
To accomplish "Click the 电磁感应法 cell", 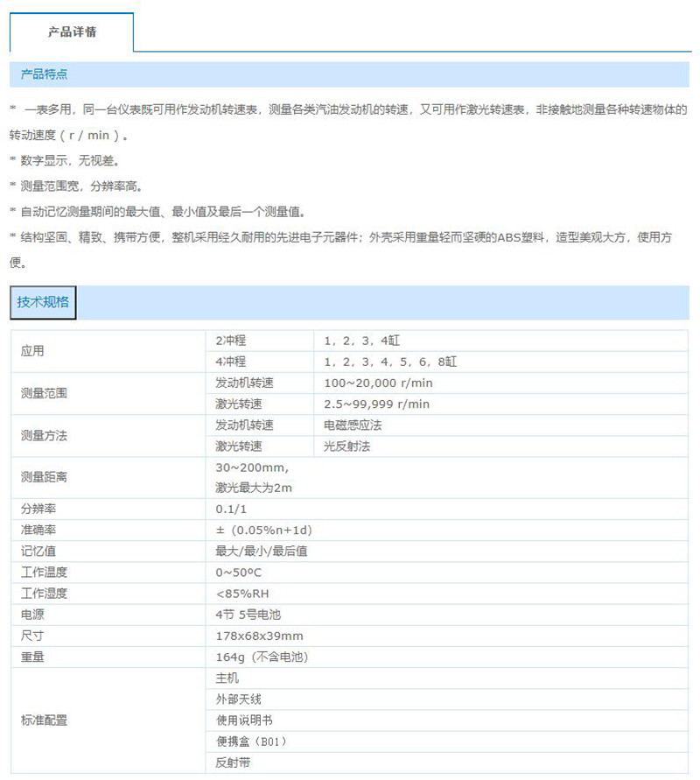I will (x=353, y=425).
